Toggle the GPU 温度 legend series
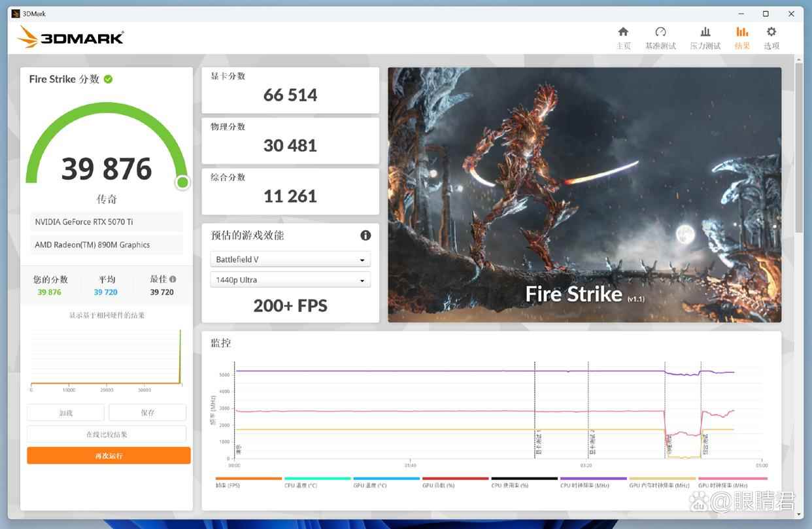The width and height of the screenshot is (812, 529). point(386,483)
